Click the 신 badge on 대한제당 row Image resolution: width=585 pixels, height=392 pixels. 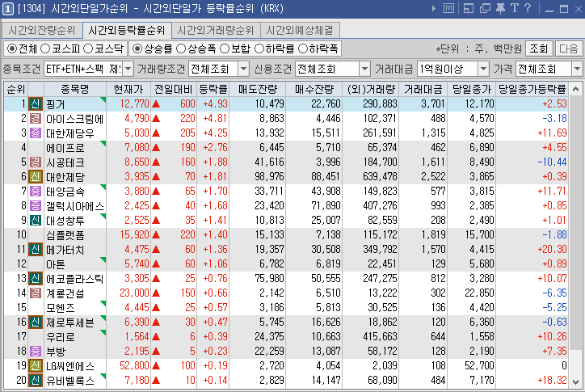click(x=36, y=176)
